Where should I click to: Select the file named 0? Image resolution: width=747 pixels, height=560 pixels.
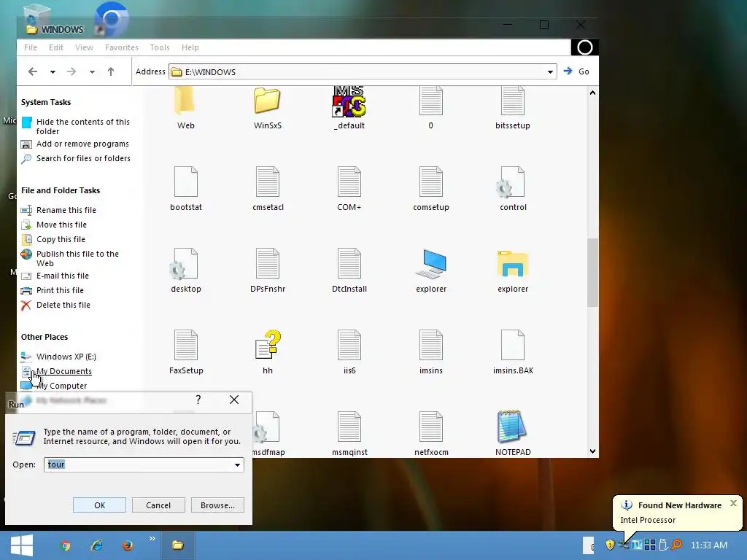pos(430,108)
